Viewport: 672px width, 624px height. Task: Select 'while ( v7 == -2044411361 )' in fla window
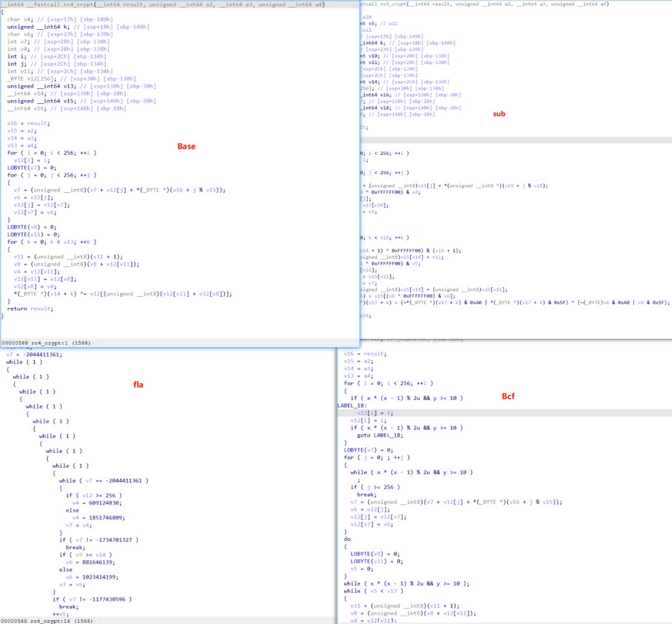click(104, 481)
